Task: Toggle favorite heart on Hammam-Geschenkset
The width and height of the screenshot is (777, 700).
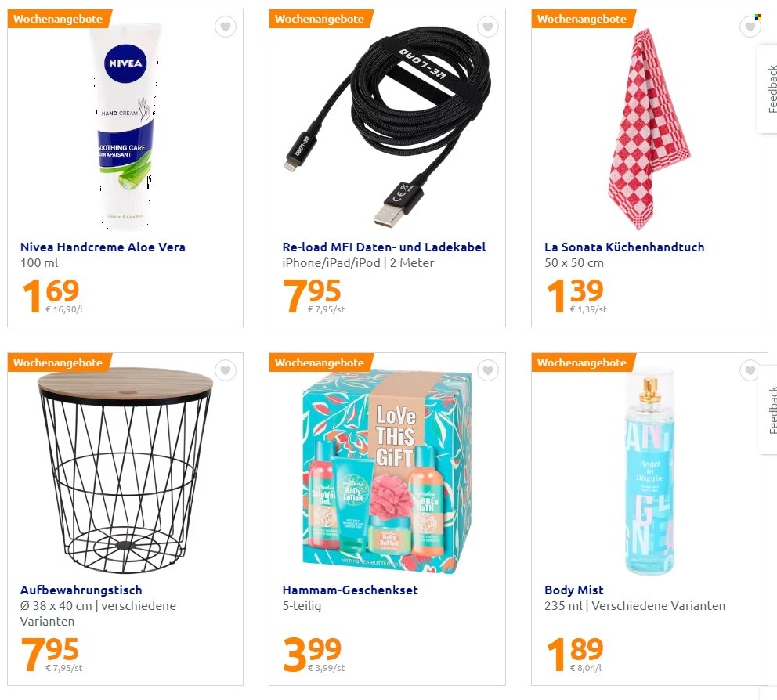Action: [x=488, y=370]
